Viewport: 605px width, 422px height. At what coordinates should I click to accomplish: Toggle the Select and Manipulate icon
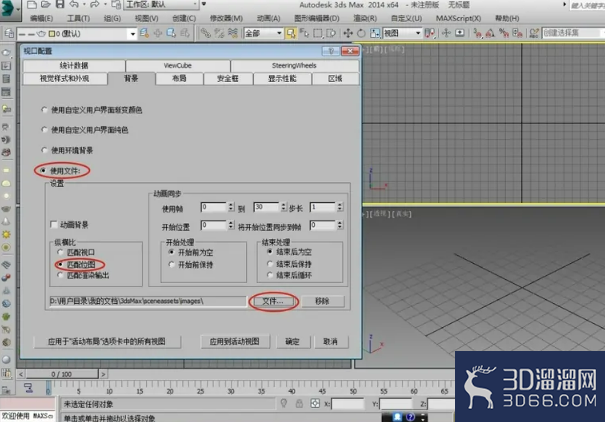446,34
